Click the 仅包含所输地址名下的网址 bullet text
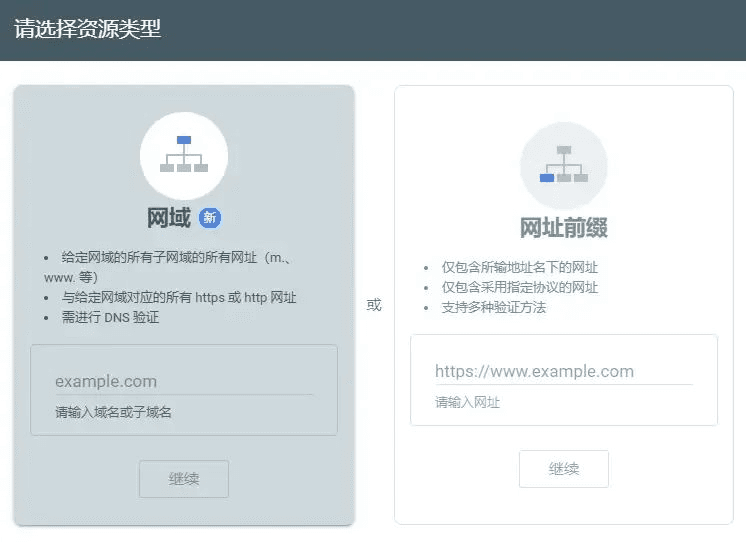The image size is (746, 542). (x=520, y=267)
